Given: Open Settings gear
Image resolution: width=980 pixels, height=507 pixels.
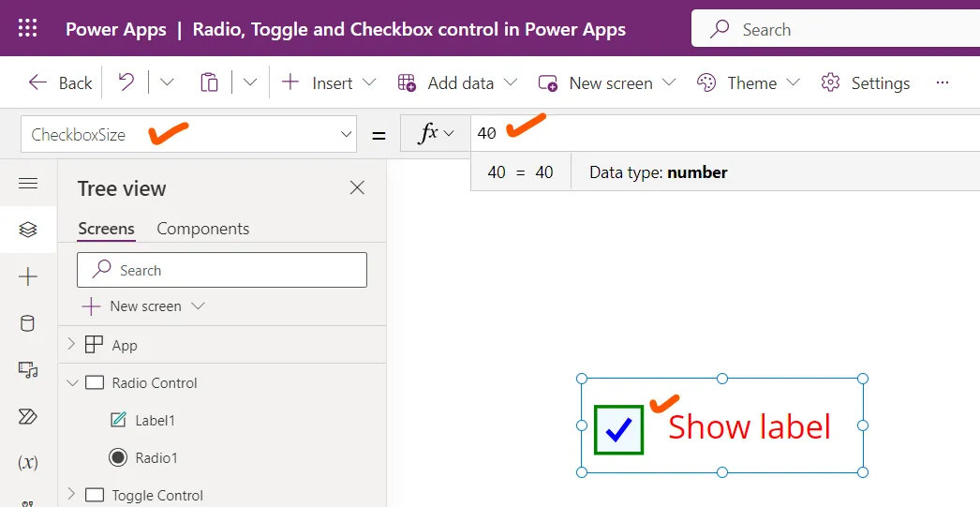Looking at the screenshot, I should pos(866,82).
